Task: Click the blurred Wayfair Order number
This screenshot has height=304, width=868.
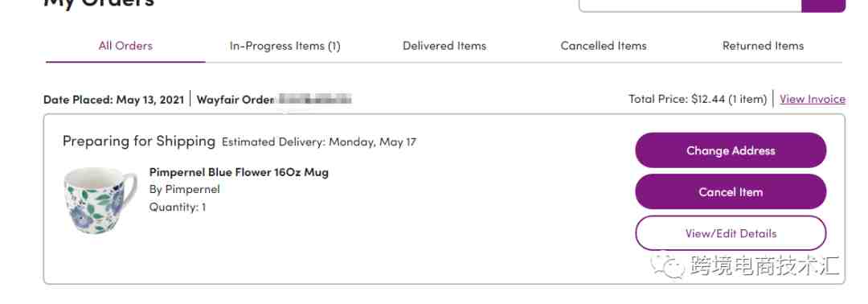Action: coord(315,100)
